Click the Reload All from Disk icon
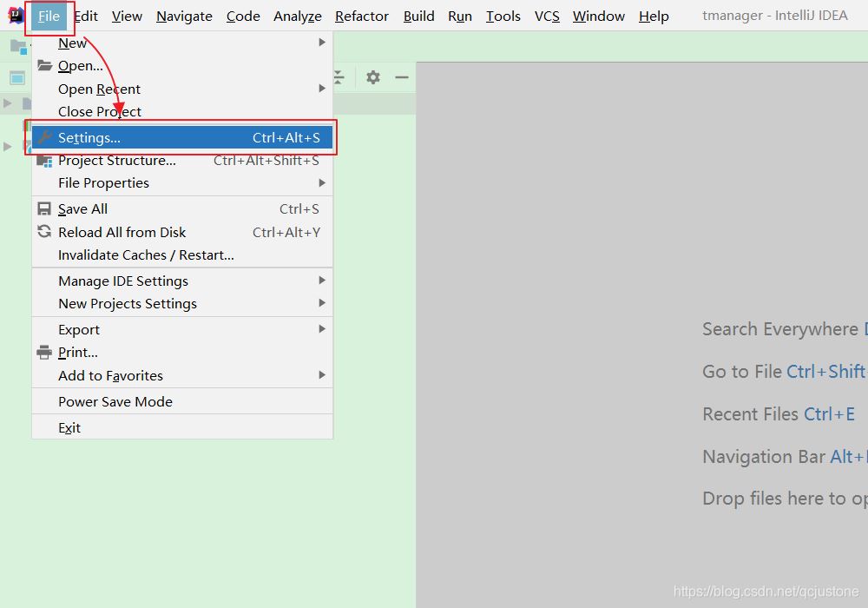The height and width of the screenshot is (608, 868). (x=44, y=232)
